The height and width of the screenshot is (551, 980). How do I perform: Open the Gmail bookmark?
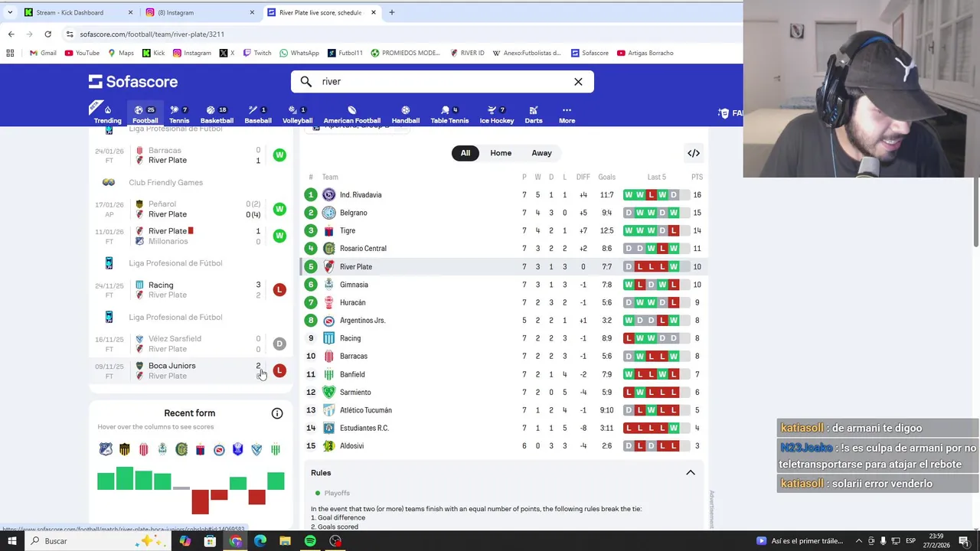coord(43,53)
